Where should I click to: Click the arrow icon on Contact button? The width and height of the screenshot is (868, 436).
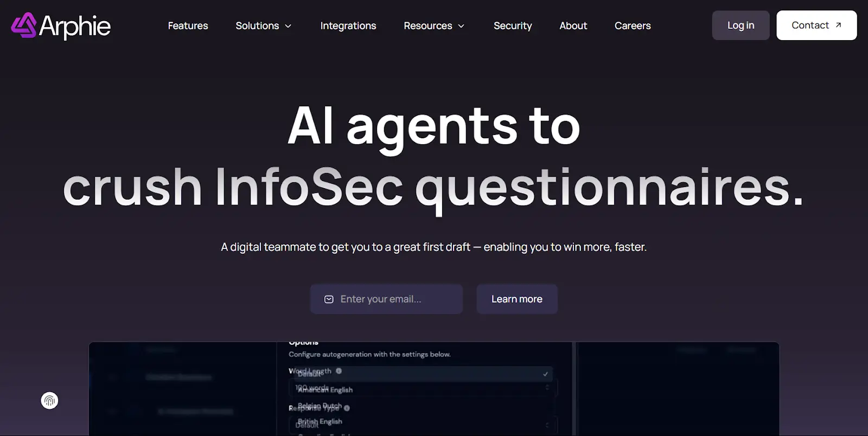pos(838,25)
